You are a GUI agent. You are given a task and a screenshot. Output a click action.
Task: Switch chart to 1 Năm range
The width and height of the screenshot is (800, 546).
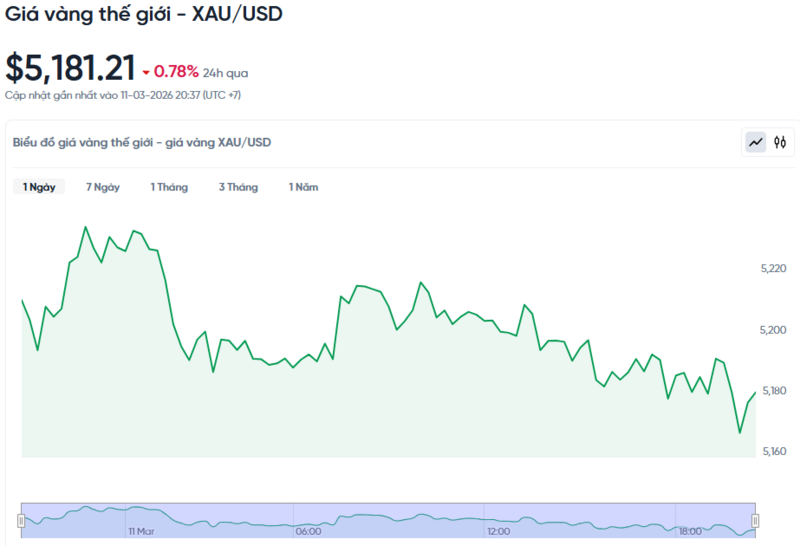(304, 187)
